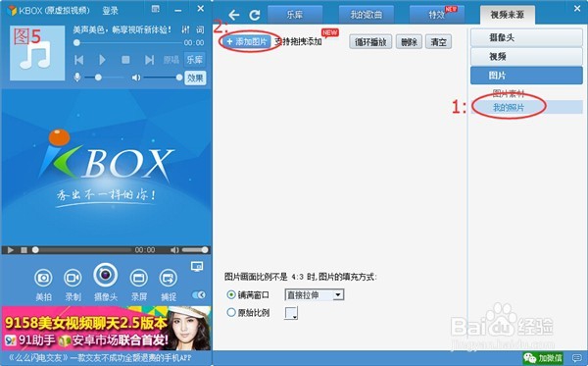This screenshot has height=366, width=588.
Task: Select 图片素材 in the sidebar
Action: click(x=508, y=93)
